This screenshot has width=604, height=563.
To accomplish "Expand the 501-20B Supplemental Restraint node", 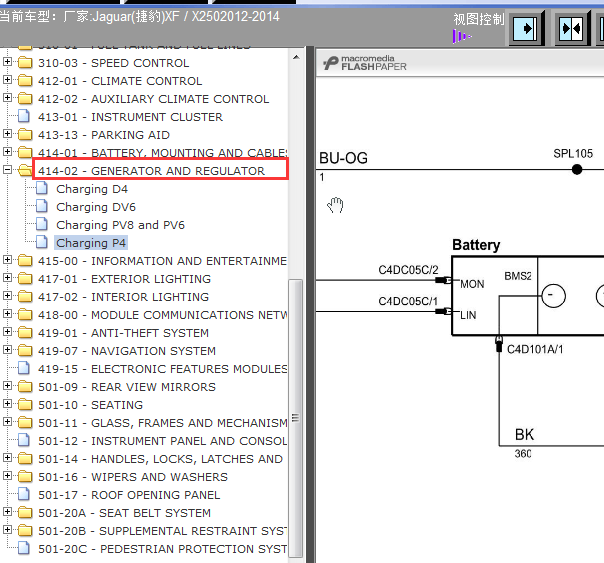I will (x=7, y=529).
